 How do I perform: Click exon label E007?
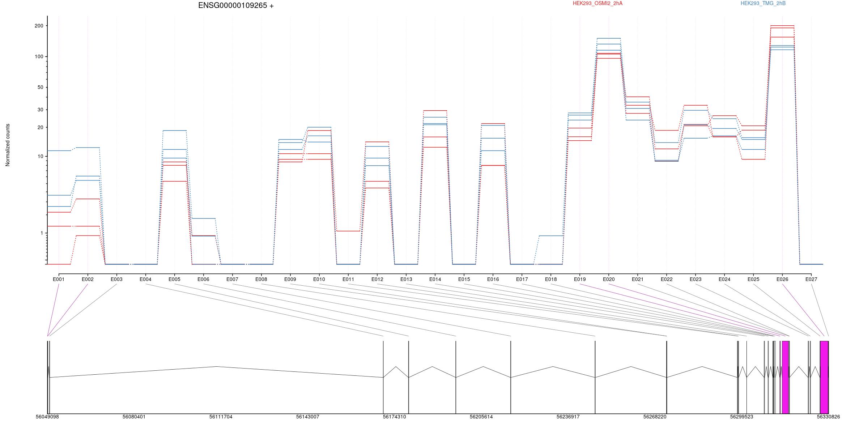tap(232, 279)
